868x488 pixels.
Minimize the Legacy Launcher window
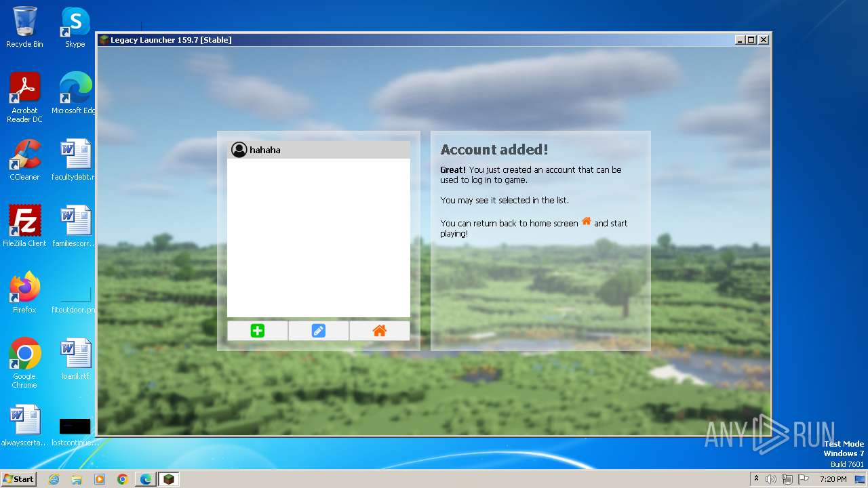pos(740,40)
